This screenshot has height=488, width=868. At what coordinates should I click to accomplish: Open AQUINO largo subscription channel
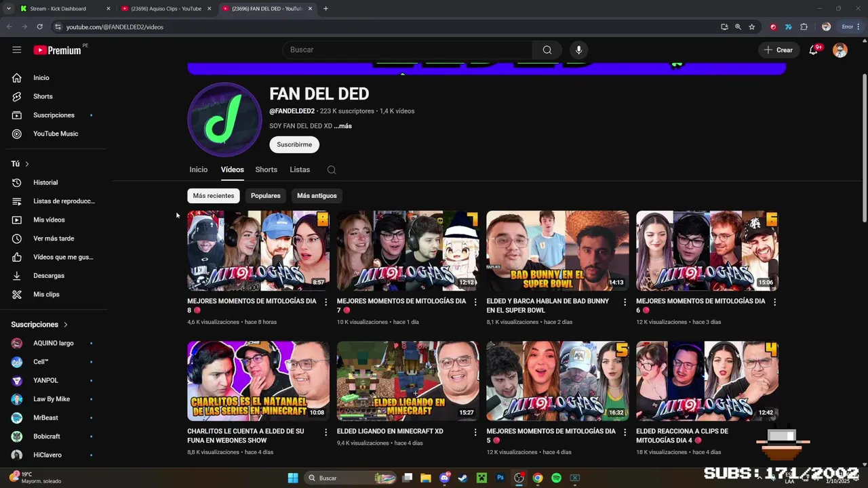point(53,343)
